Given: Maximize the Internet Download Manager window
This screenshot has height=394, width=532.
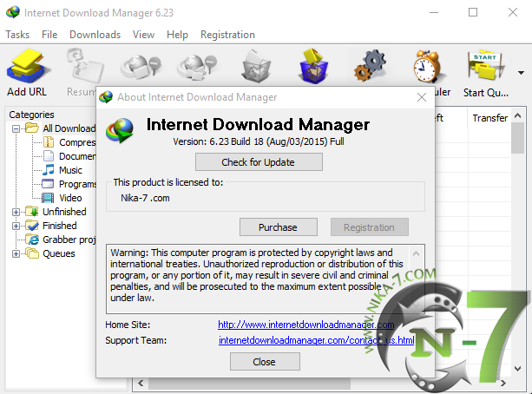Looking at the screenshot, I should (473, 12).
